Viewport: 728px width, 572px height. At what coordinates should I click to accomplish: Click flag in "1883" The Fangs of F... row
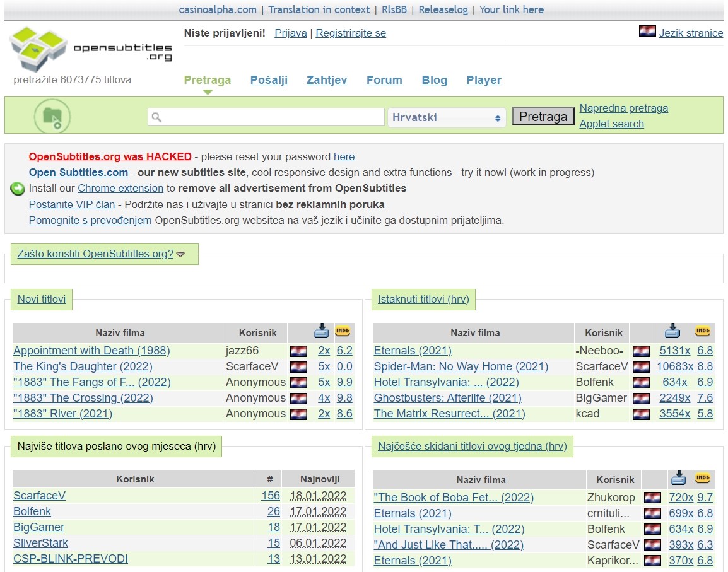[298, 383]
